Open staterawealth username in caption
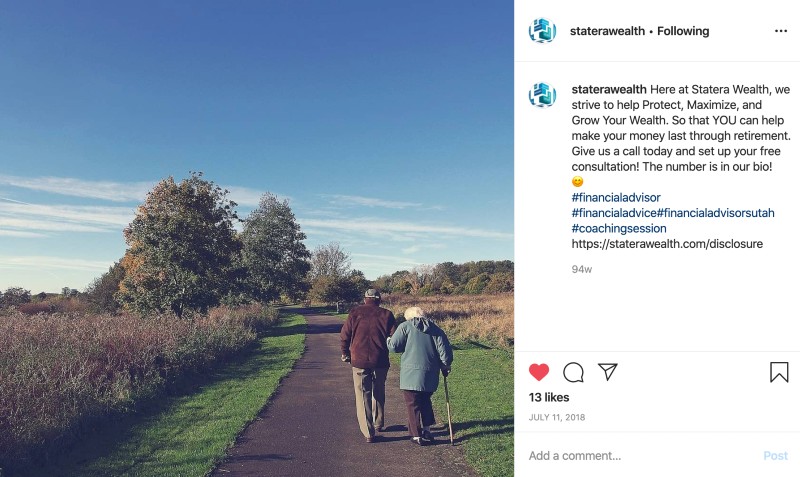The height and width of the screenshot is (477, 800). point(609,89)
